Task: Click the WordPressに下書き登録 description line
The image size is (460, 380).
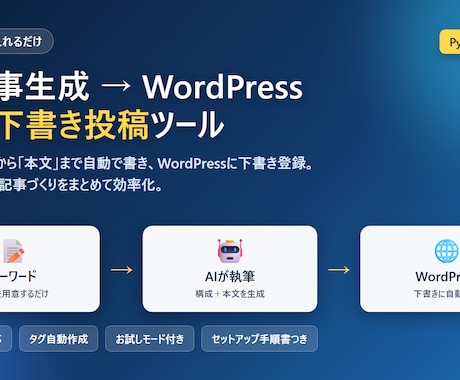Action: [235, 163]
